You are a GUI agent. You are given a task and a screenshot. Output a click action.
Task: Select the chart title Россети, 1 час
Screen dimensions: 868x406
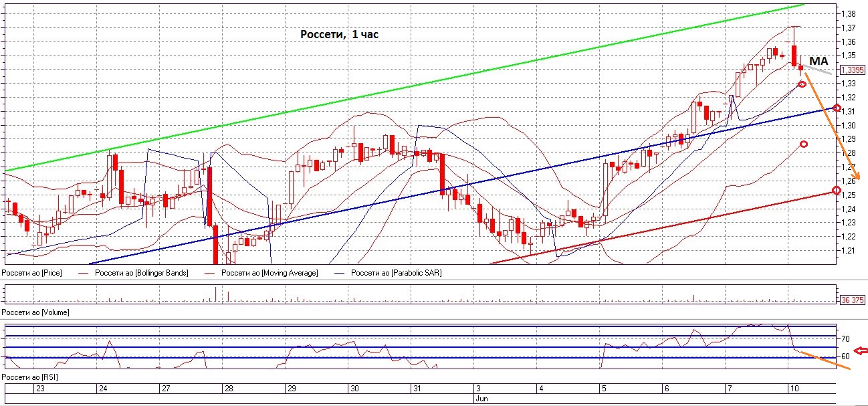coord(338,33)
